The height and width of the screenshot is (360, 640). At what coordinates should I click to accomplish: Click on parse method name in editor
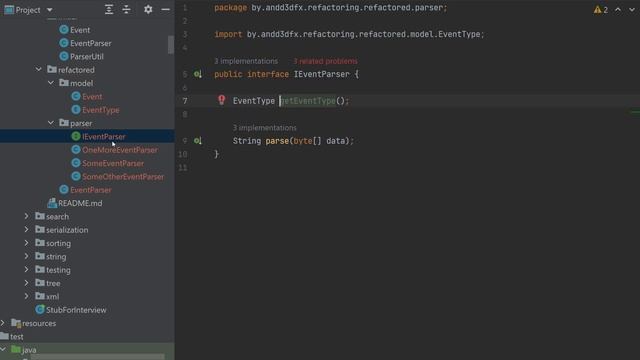click(277, 141)
